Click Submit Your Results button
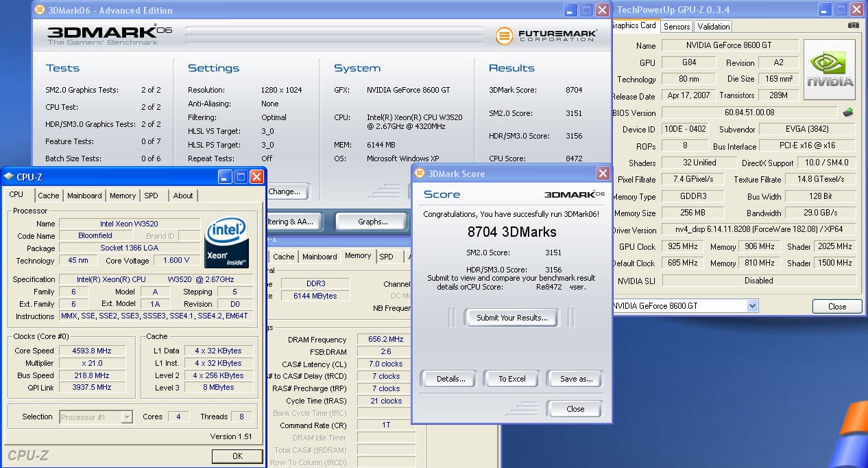Viewport: 868px width, 468px height. click(512, 318)
